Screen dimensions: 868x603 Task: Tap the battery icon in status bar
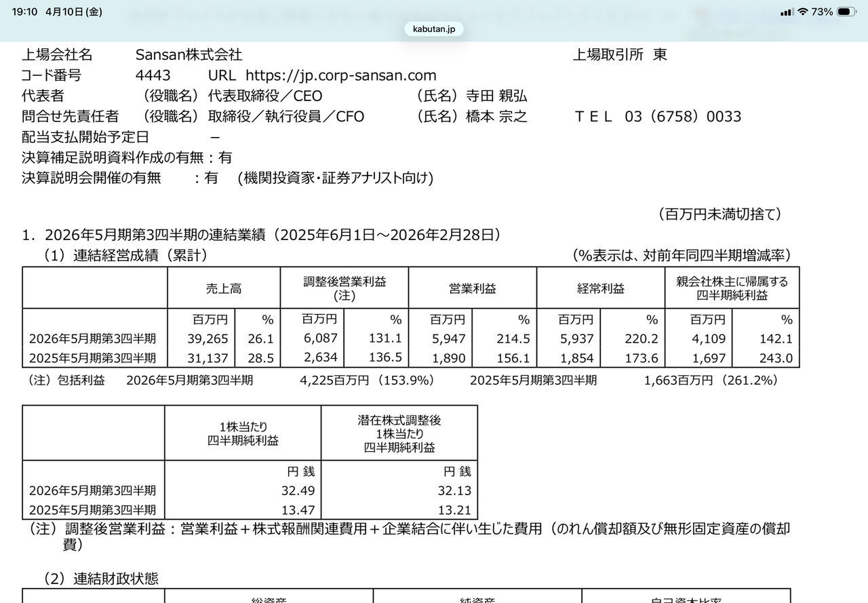[x=846, y=12]
